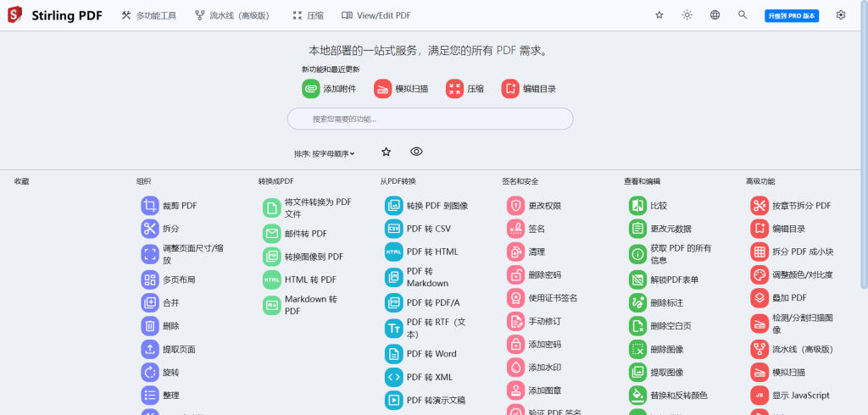Viewport: 868px width, 415px height.
Task: Click the Stirling PDF logo
Action: pyautogui.click(x=15, y=15)
